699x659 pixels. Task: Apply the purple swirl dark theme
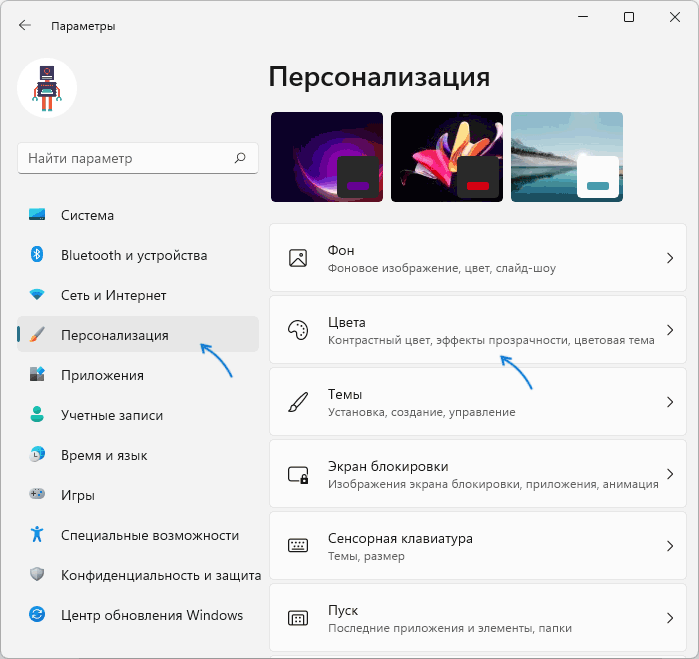point(327,157)
